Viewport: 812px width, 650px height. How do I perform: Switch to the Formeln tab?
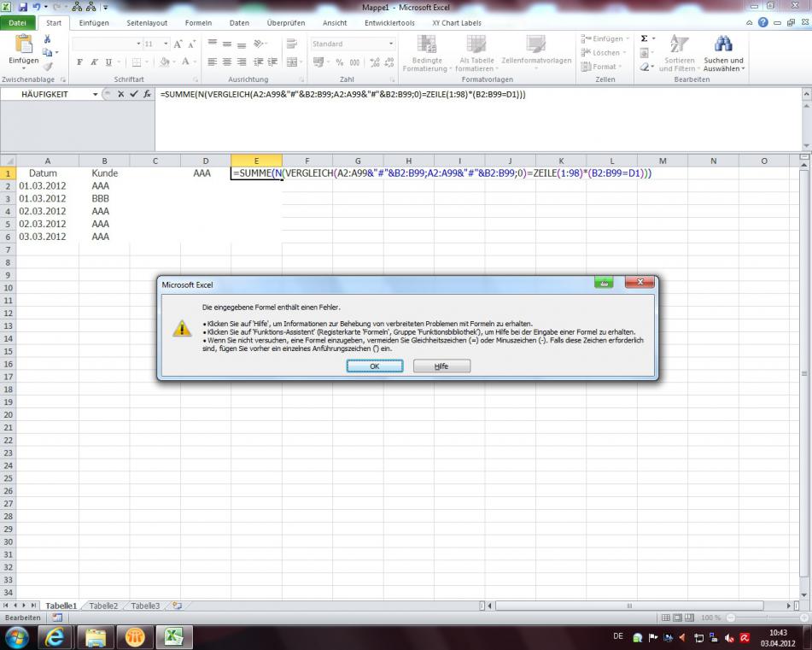click(x=198, y=23)
